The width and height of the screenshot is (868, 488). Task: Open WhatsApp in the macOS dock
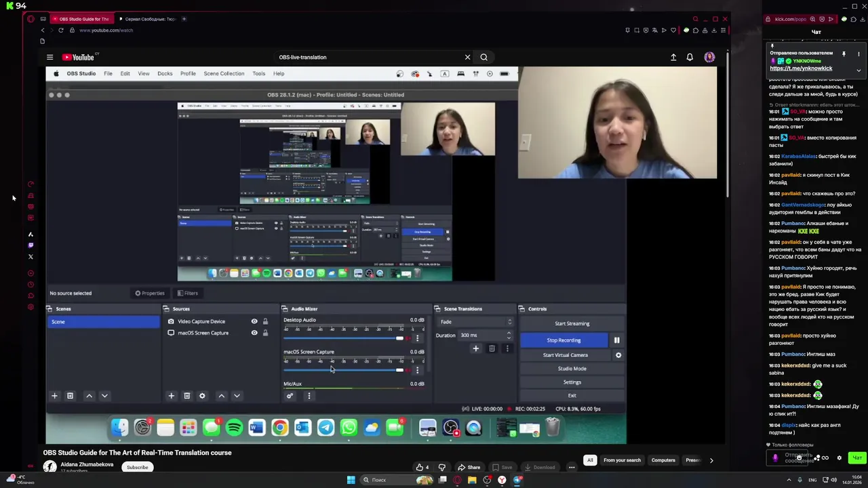pos(349,428)
